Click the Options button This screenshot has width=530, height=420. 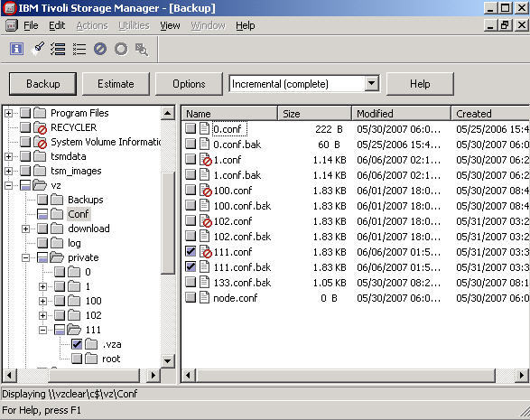pos(189,84)
